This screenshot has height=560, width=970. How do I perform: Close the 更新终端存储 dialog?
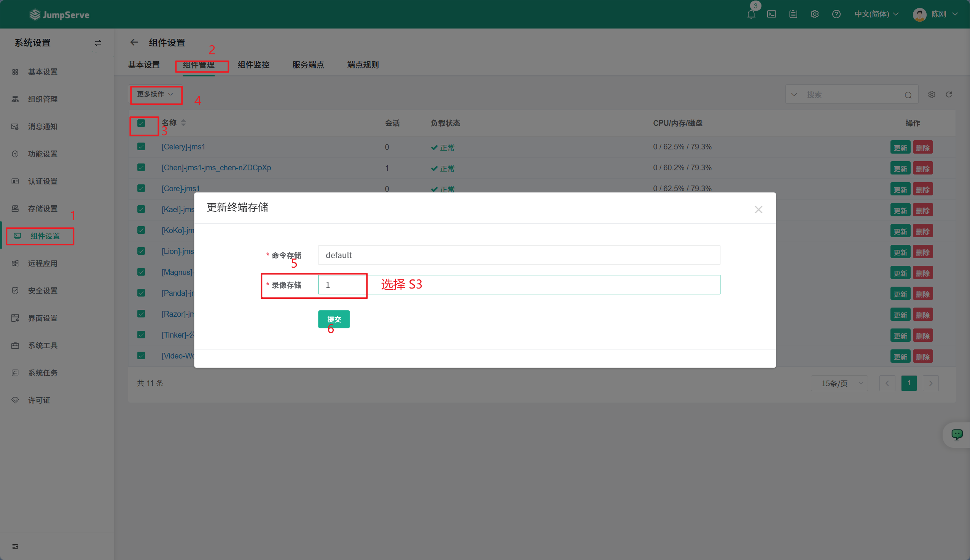click(x=758, y=209)
